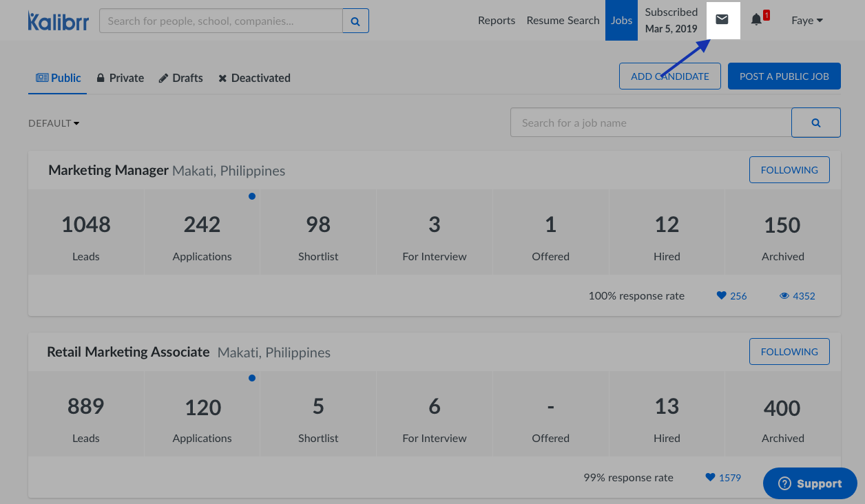The height and width of the screenshot is (504, 865).
Task: Click the job name search magnifier button
Action: click(815, 123)
